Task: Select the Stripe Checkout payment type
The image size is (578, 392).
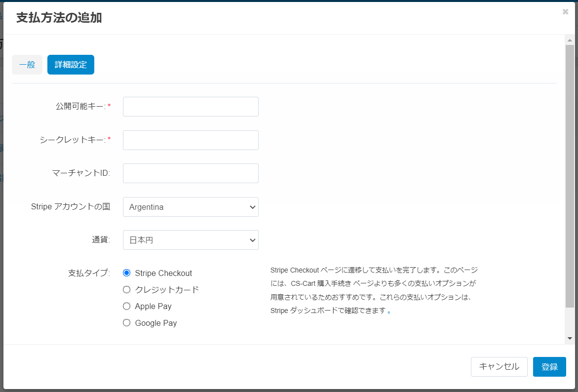Action: point(126,273)
